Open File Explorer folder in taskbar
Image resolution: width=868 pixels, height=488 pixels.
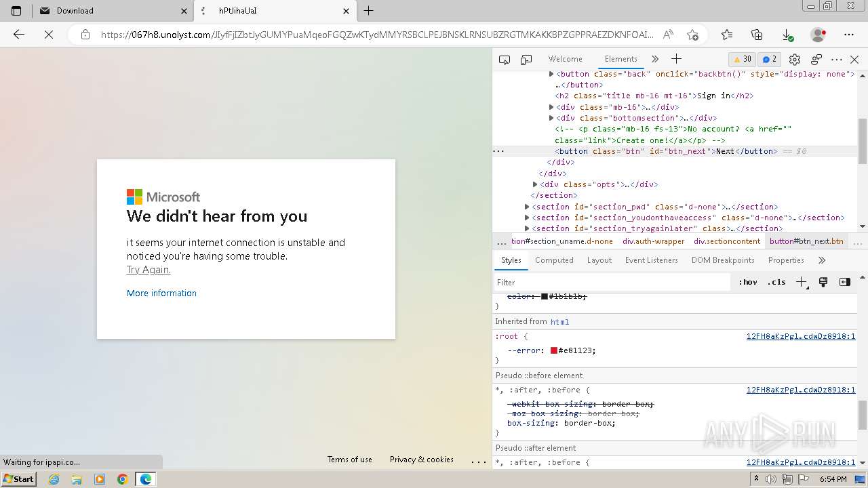click(x=77, y=479)
